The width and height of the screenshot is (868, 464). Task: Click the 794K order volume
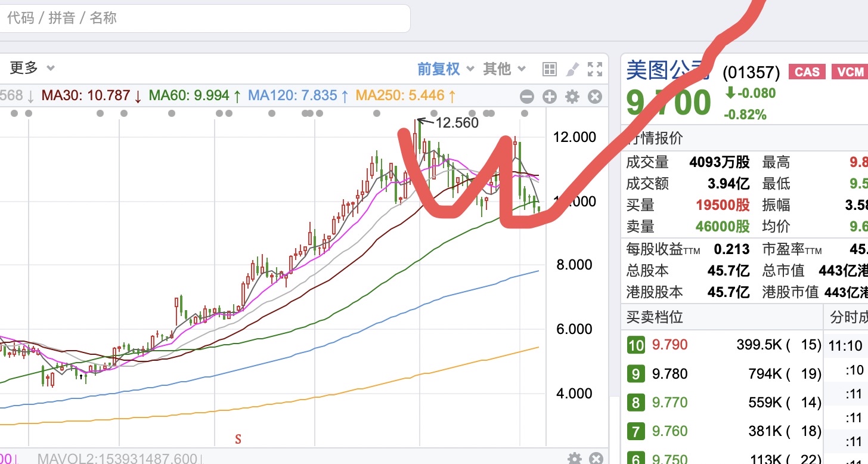click(x=765, y=374)
